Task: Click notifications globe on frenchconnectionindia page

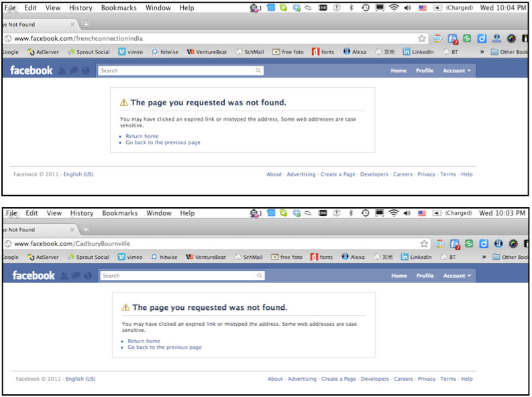Action: (86, 70)
